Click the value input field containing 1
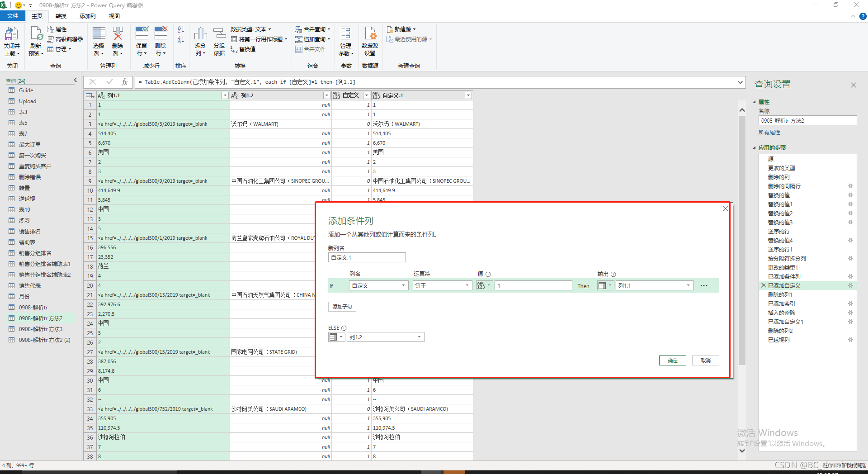 pos(533,286)
